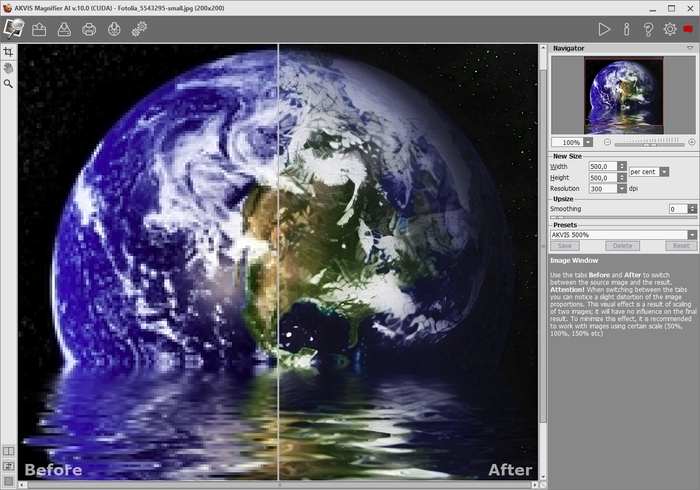Click the Navigator preview thumbnail
This screenshot has height=490, width=700.
click(624, 95)
